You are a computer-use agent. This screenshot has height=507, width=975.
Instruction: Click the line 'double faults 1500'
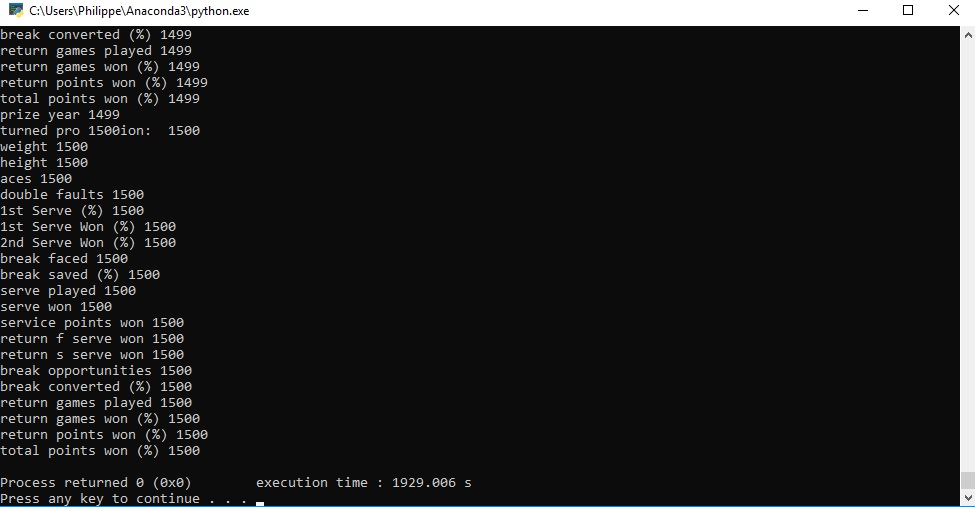(x=72, y=195)
